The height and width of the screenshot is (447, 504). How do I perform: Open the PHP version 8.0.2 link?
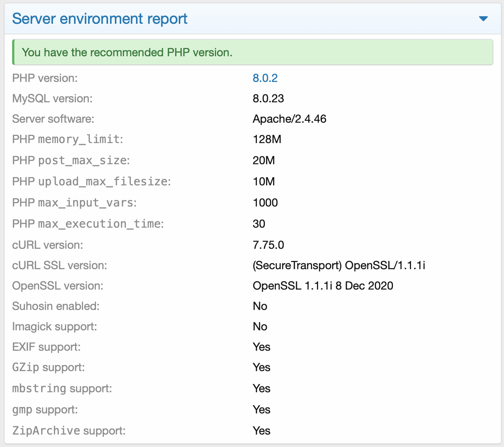[x=265, y=78]
